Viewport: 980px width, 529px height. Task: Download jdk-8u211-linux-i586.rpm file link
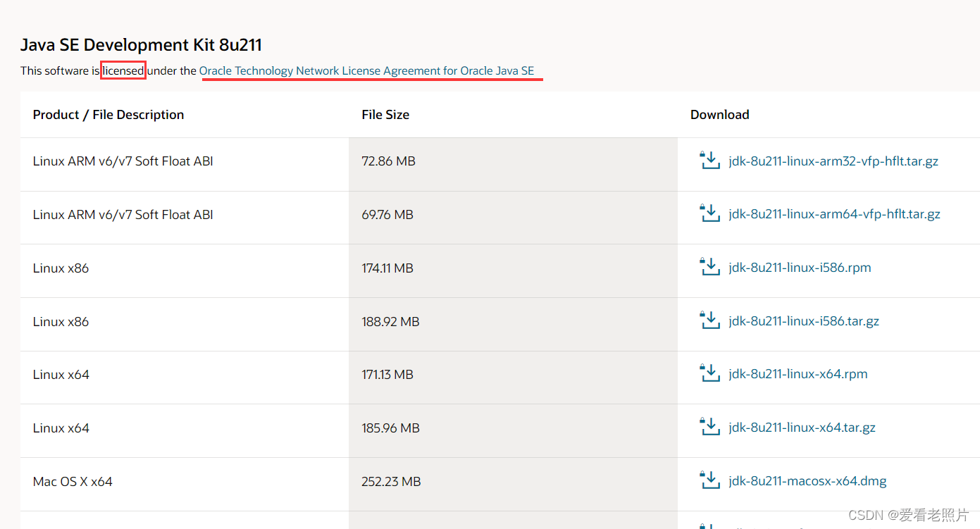[800, 268]
